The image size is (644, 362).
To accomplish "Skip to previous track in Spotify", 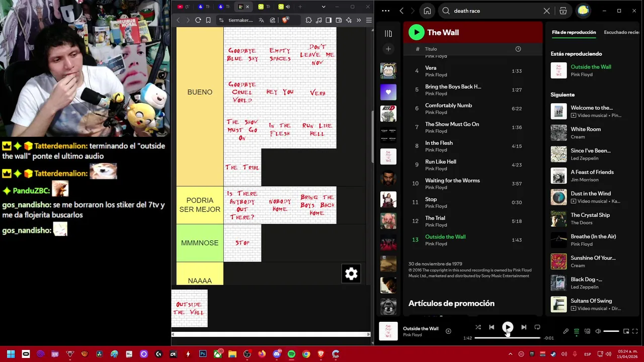I will (x=492, y=327).
